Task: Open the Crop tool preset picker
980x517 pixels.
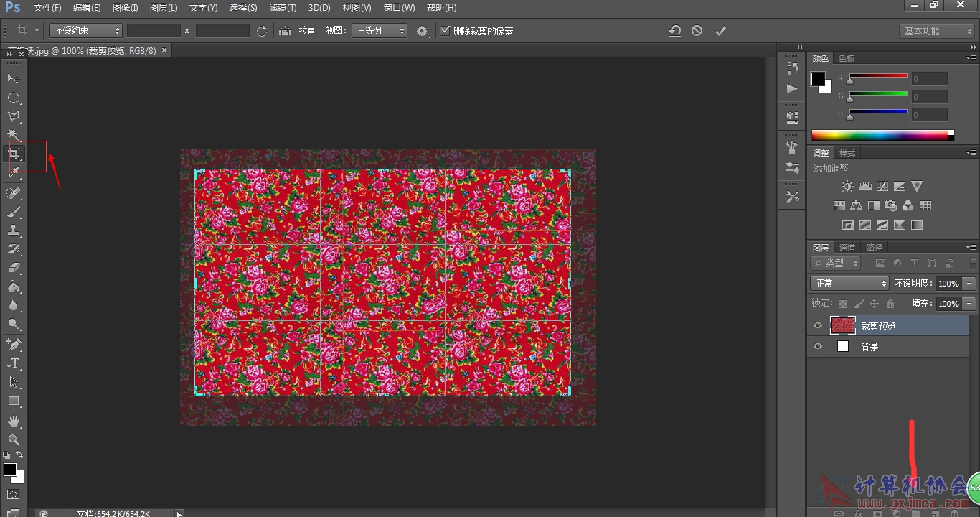Action: pyautogui.click(x=27, y=31)
